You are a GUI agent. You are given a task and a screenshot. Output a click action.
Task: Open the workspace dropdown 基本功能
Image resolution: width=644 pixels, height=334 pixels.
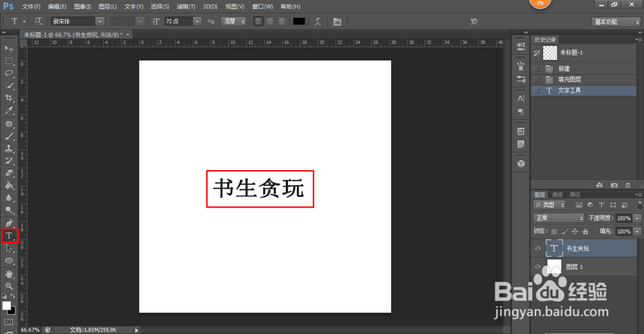click(x=616, y=22)
